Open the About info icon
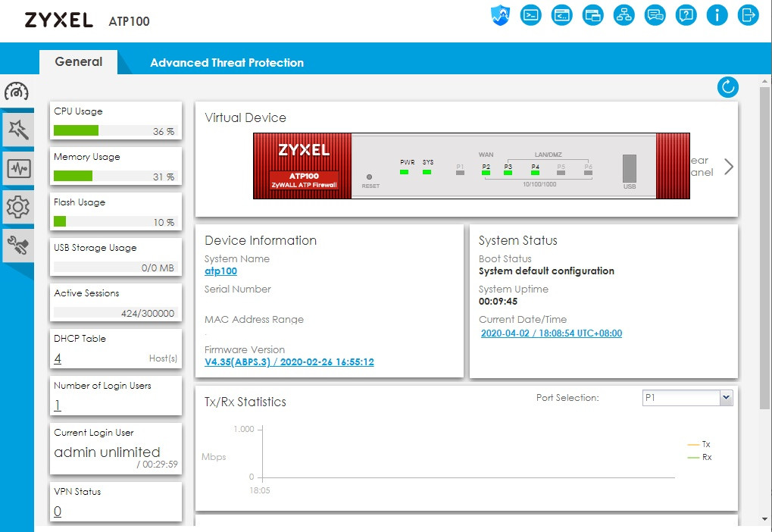The height and width of the screenshot is (532, 772). 717,15
